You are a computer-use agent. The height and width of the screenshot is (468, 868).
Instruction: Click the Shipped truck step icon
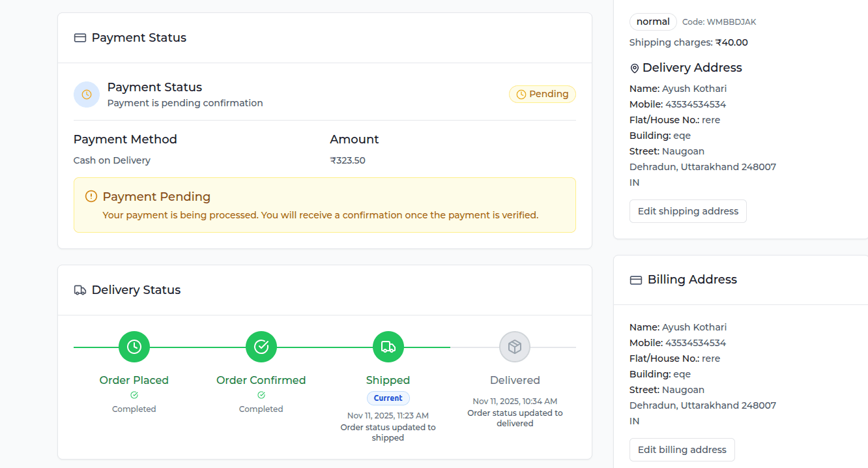[x=388, y=347]
